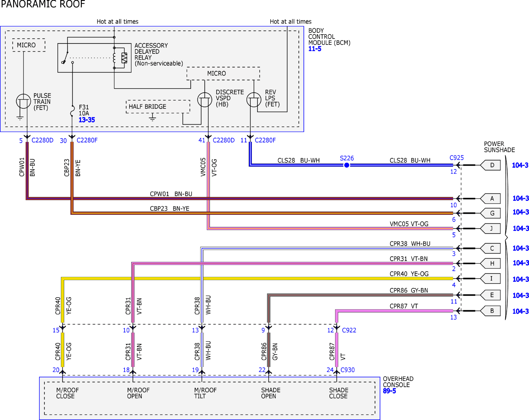The height and width of the screenshot is (420, 529).
Task: Select the CPR87 VT horizontal wire label
Action: tap(404, 306)
